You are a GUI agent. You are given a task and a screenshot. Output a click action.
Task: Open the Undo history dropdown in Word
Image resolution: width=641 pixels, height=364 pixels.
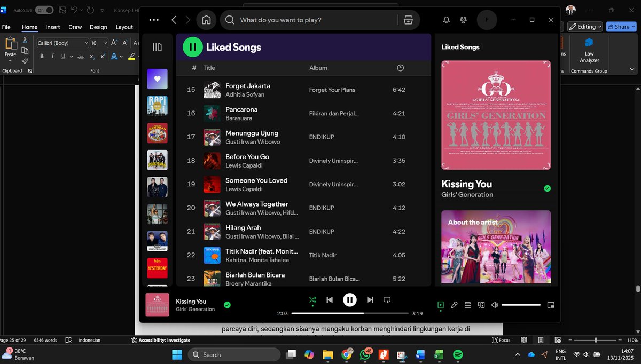tap(82, 10)
